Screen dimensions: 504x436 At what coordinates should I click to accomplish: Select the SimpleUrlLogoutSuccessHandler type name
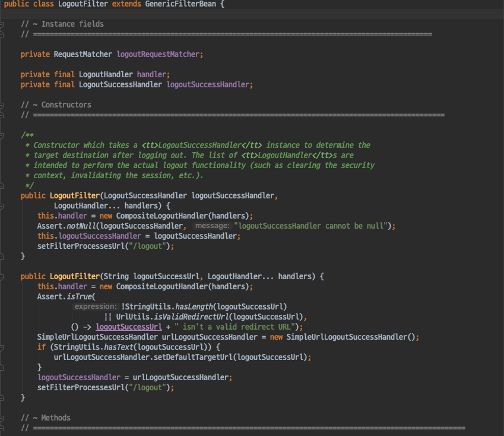coord(95,337)
